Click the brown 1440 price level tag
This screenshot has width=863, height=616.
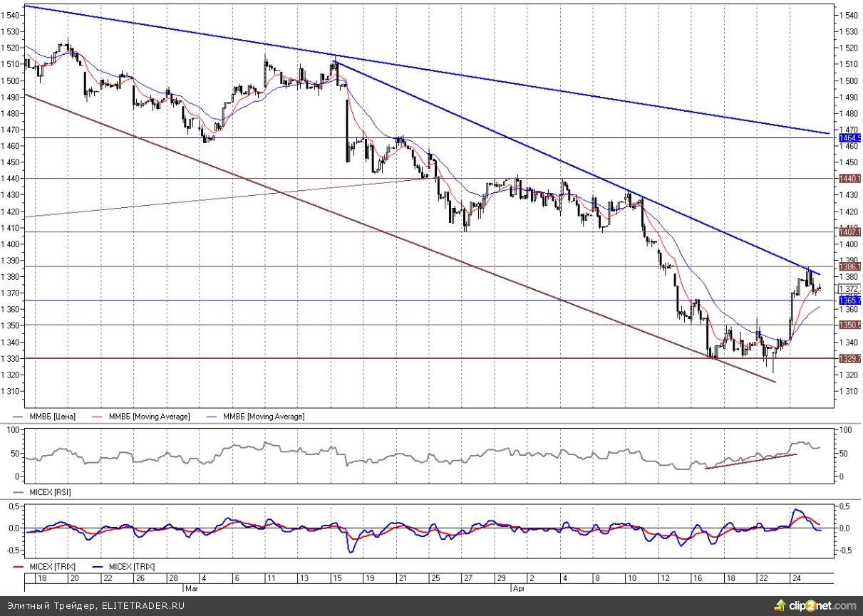(x=849, y=179)
